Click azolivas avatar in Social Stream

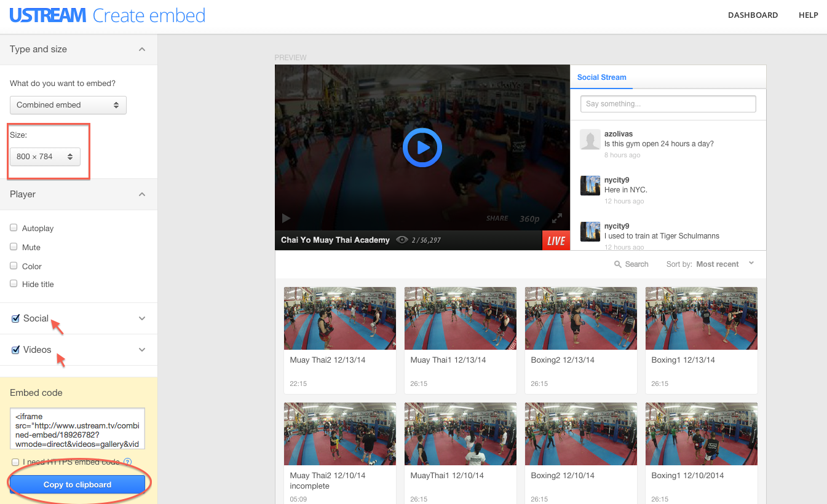(590, 140)
